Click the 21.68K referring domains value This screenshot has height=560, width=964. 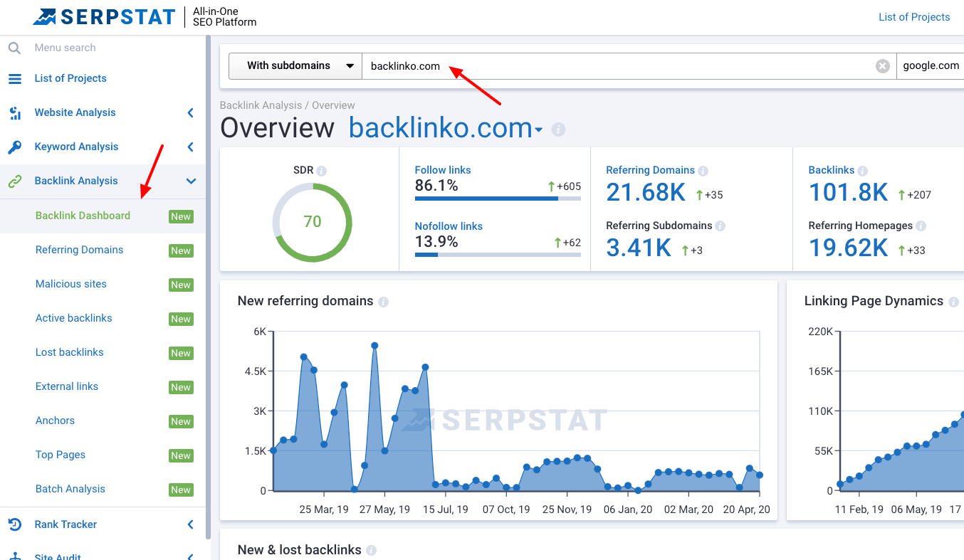pyautogui.click(x=646, y=192)
